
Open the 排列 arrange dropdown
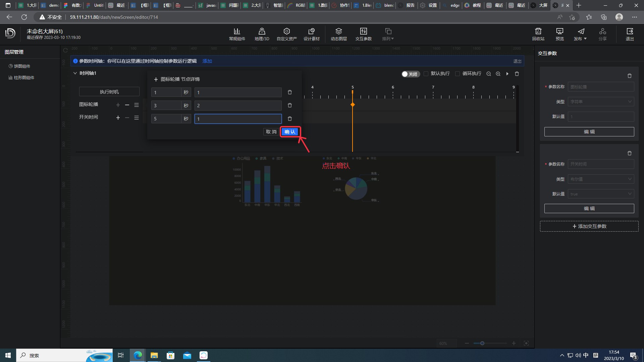[388, 35]
